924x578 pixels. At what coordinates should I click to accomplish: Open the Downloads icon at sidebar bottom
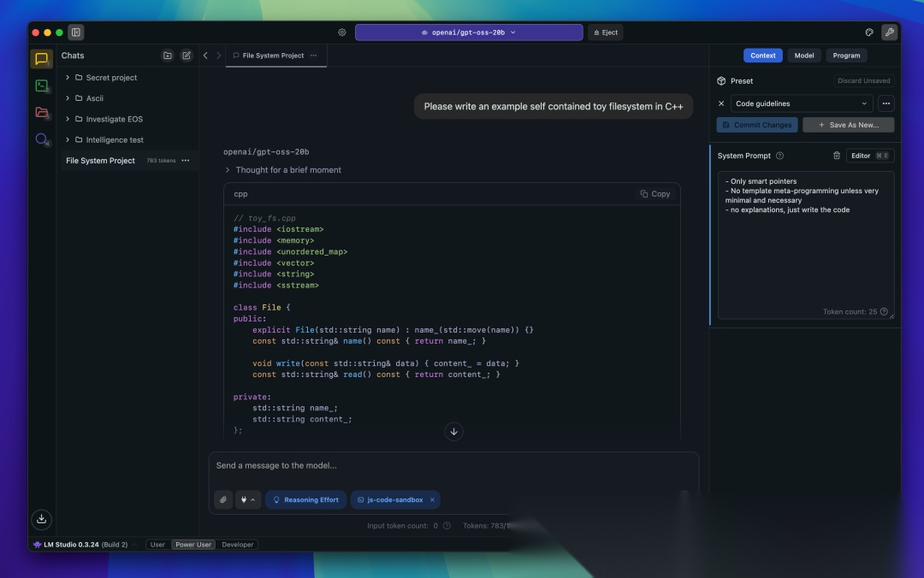pos(41,519)
